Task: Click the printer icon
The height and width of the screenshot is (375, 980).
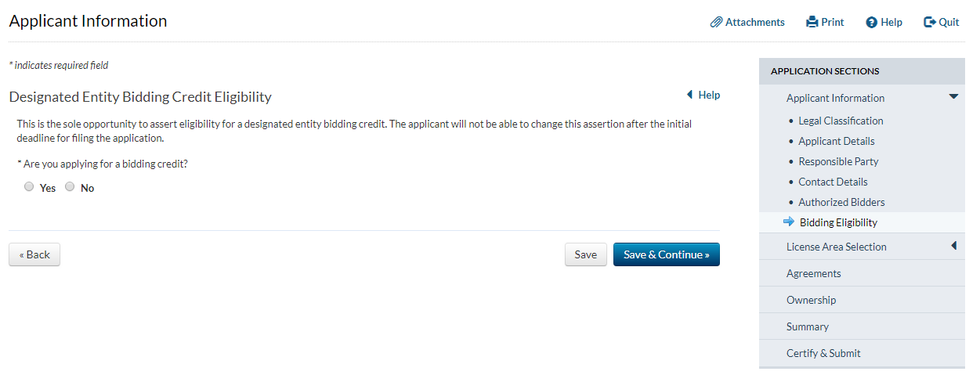Action: [812, 22]
